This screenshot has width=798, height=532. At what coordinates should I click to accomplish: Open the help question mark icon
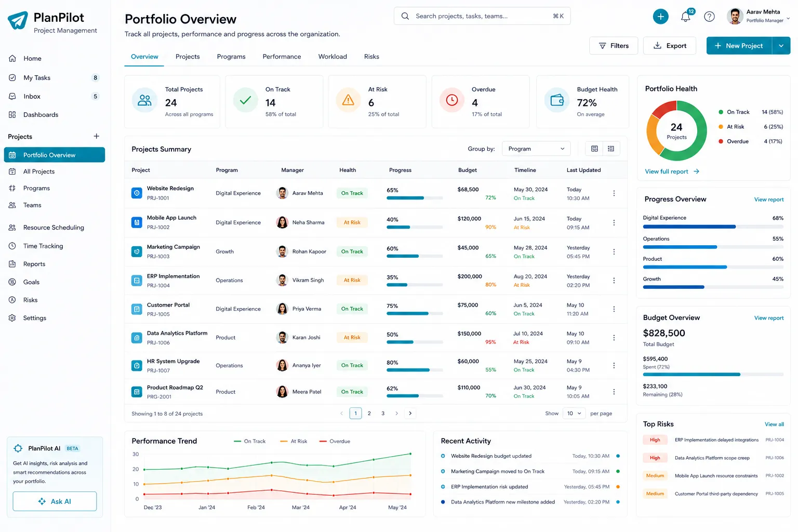pyautogui.click(x=709, y=17)
